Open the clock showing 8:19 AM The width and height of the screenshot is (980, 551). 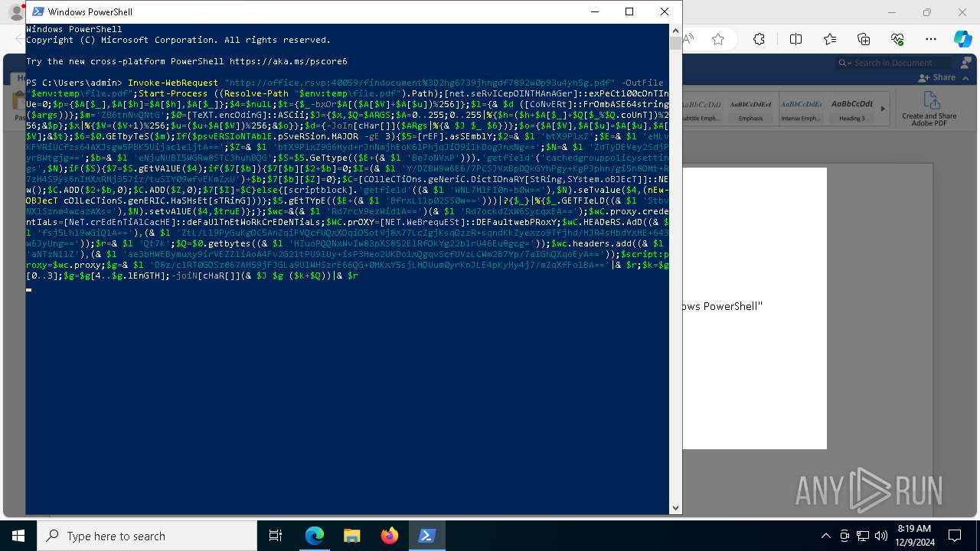click(x=913, y=536)
